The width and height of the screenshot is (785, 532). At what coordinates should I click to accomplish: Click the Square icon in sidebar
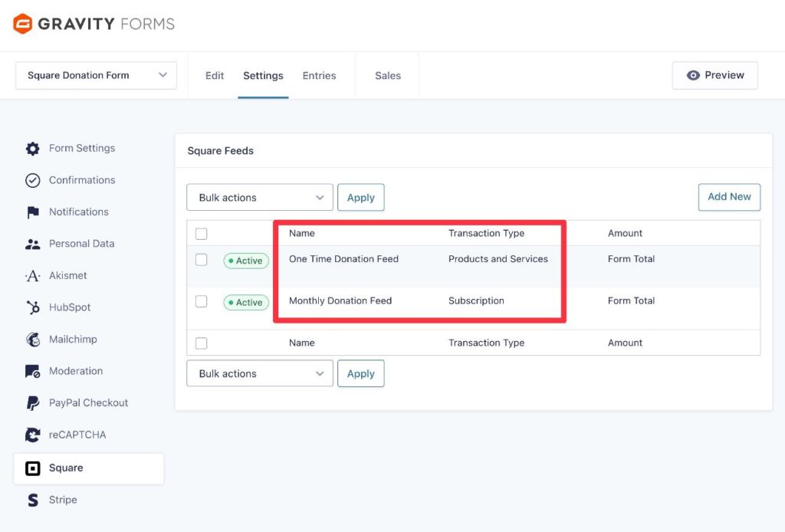32,468
